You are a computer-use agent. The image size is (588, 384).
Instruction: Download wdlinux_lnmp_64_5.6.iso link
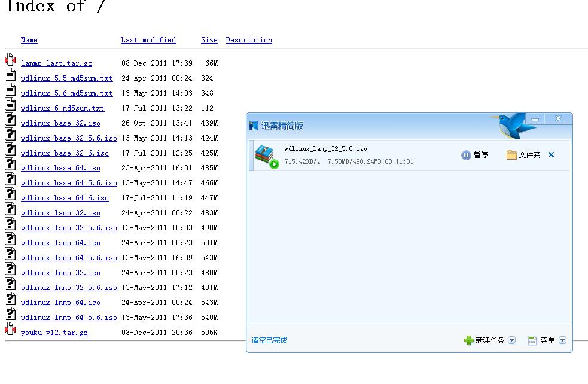pos(69,318)
